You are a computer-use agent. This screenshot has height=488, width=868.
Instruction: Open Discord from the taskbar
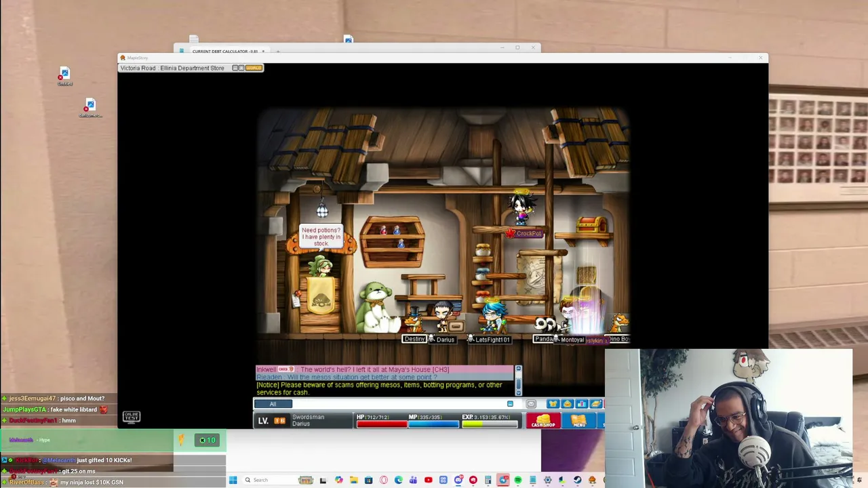pyautogui.click(x=458, y=481)
